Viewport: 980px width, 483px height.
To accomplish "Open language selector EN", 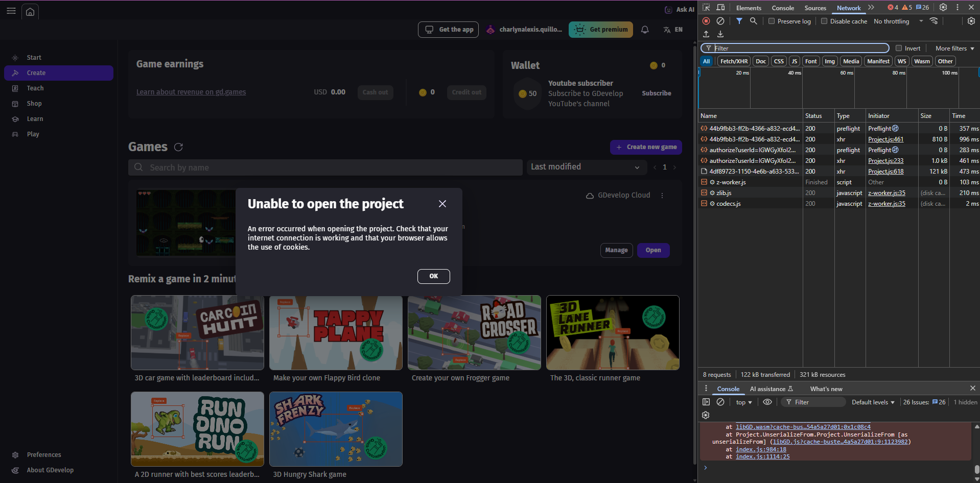I will (x=673, y=30).
